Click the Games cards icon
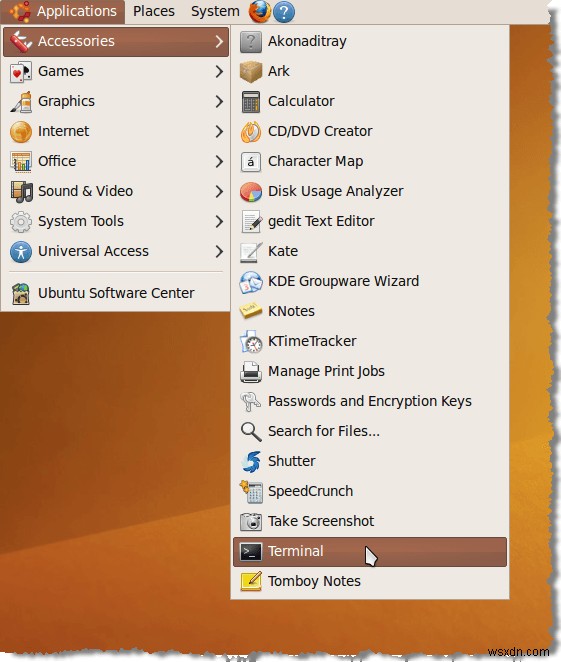The width and height of the screenshot is (561, 662). click(x=20, y=72)
